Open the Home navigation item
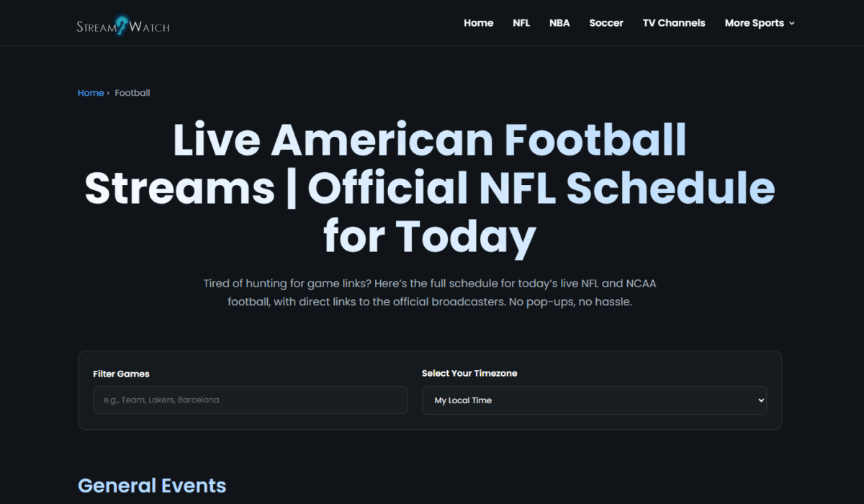Image resolution: width=864 pixels, height=504 pixels. click(x=478, y=23)
